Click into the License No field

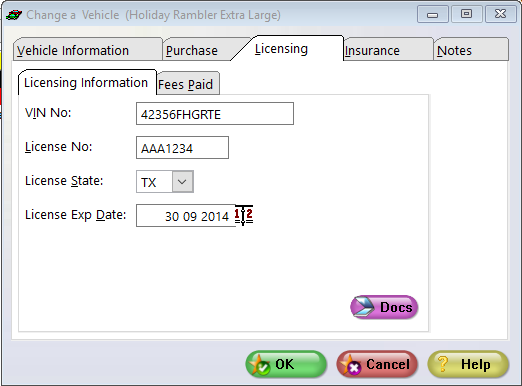tap(182, 148)
